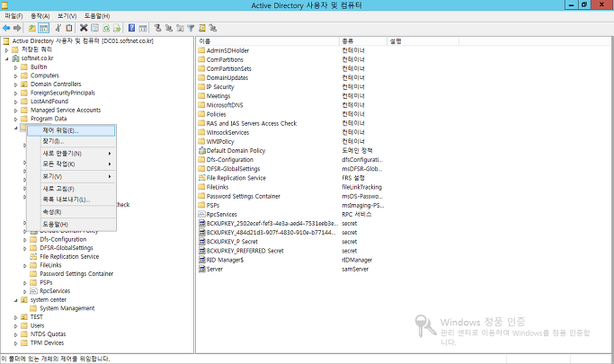Select BCKUPKEY_P Secret in the list
Image resolution: width=614 pixels, height=364 pixels.
coord(232,242)
